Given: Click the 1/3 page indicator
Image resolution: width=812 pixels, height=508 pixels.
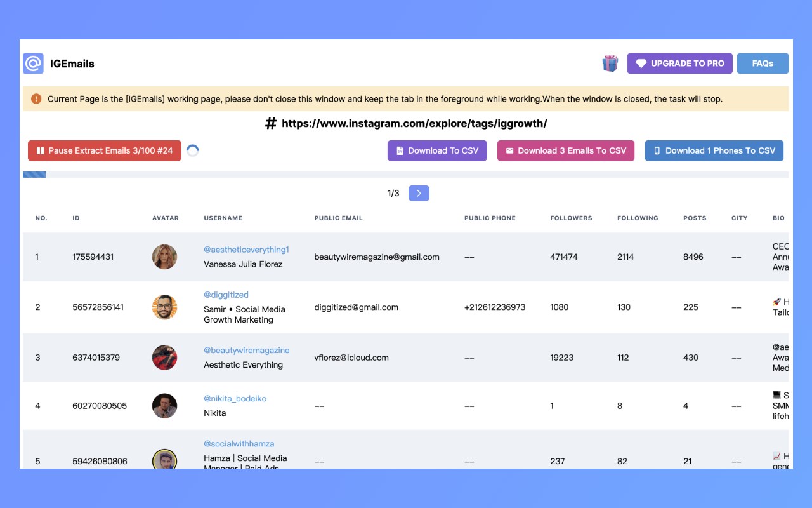Looking at the screenshot, I should click(x=393, y=193).
